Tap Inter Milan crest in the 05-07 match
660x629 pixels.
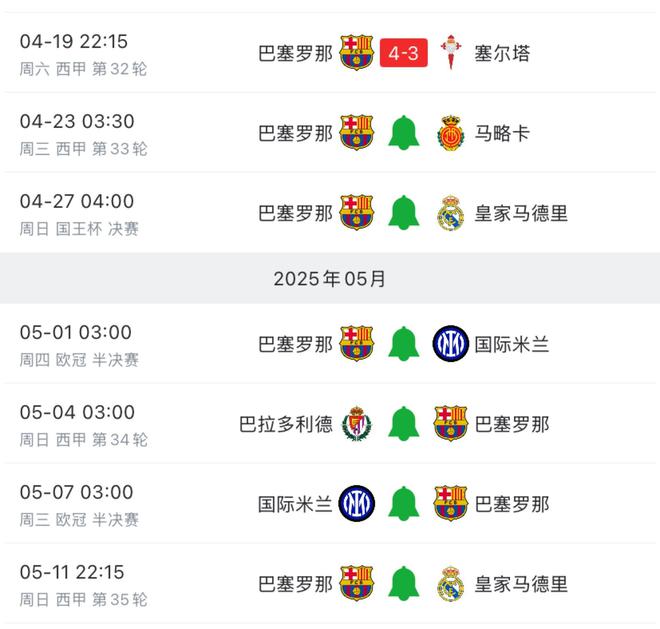point(357,504)
